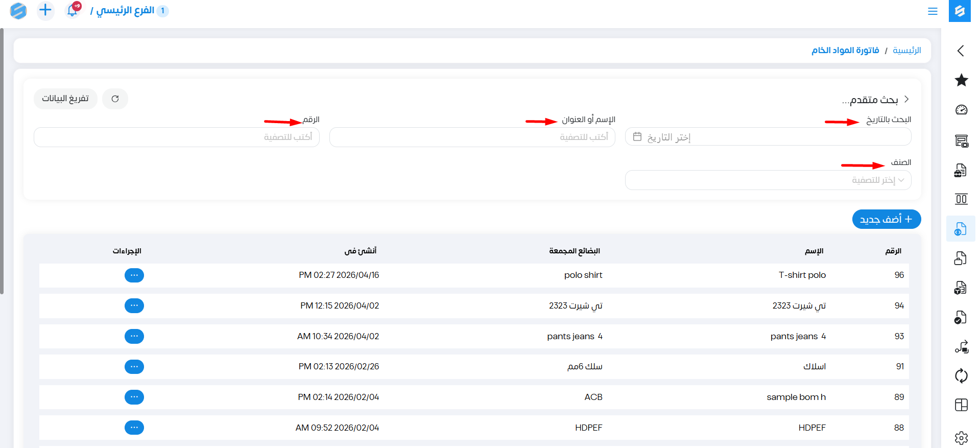Open the hamburger menu icon

[x=933, y=11]
